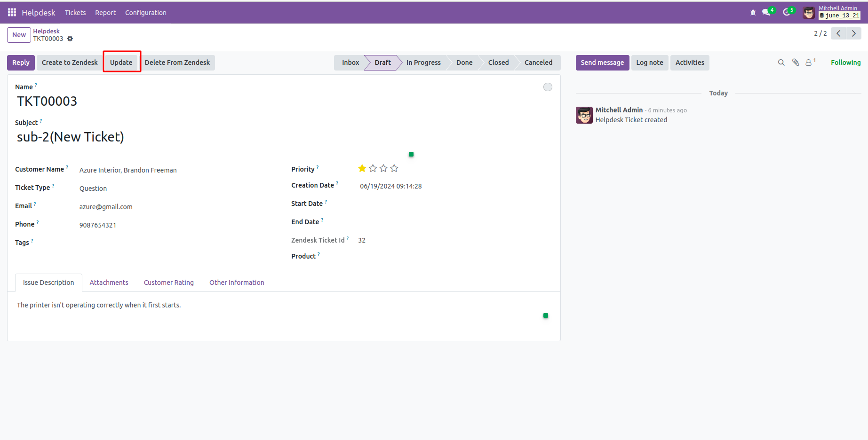Image resolution: width=868 pixels, height=440 pixels.
Task: Open the Product field dropdown
Action: click(455, 257)
